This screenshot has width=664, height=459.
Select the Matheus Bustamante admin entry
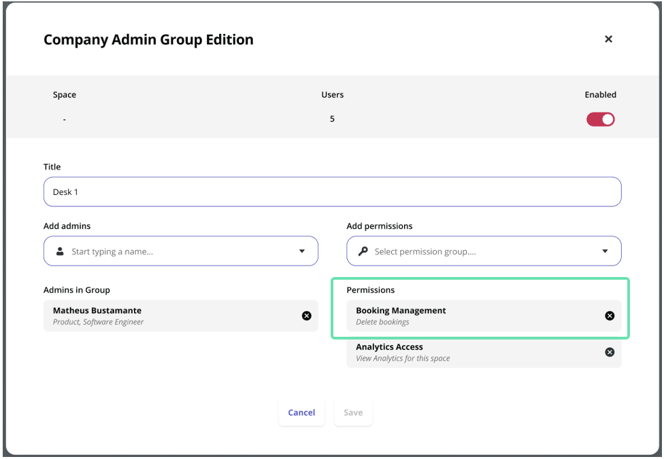coord(181,316)
